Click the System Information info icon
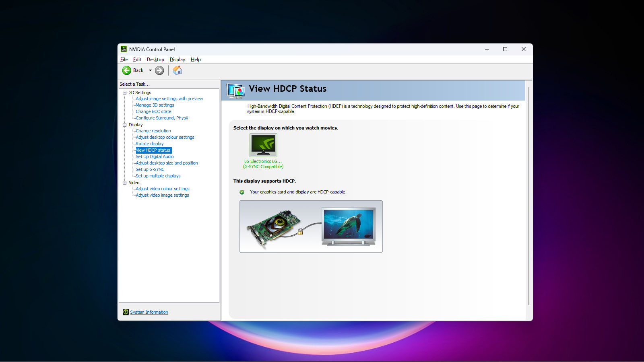Viewport: 644px width, 362px height. (126, 312)
